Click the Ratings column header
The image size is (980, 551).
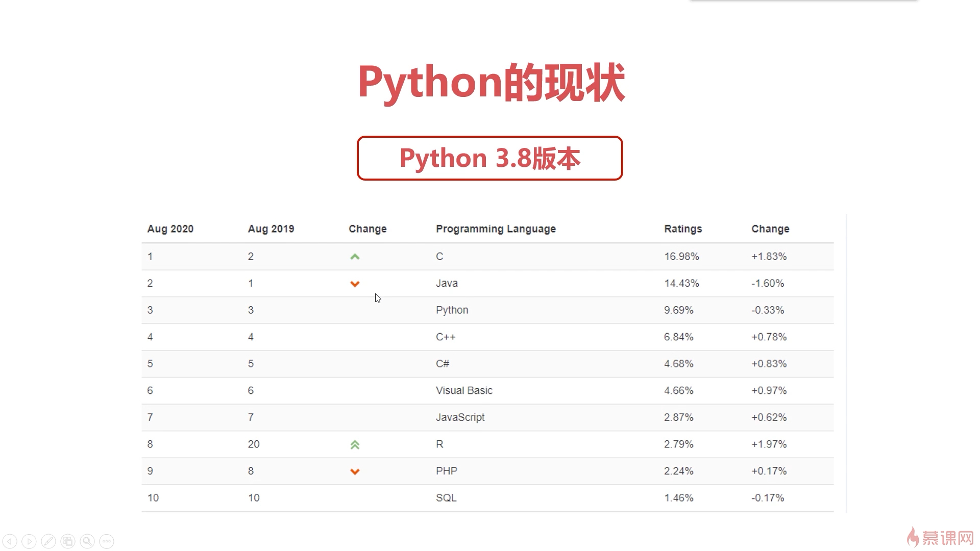pyautogui.click(x=682, y=229)
